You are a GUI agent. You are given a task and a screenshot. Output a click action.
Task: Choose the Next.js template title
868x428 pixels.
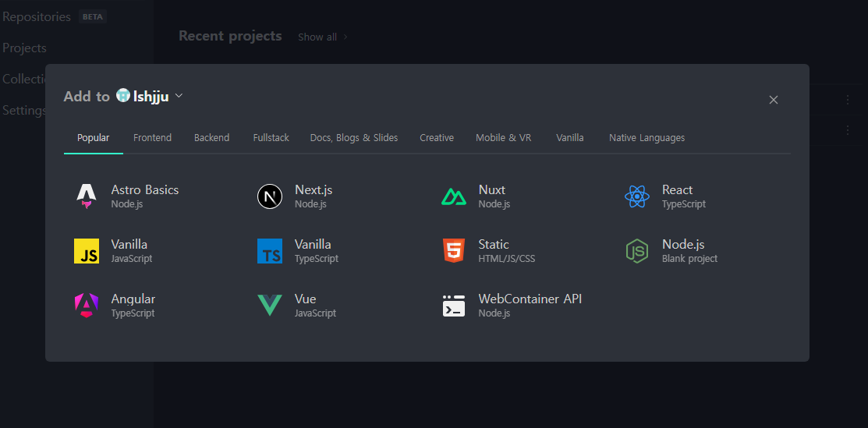click(x=314, y=190)
